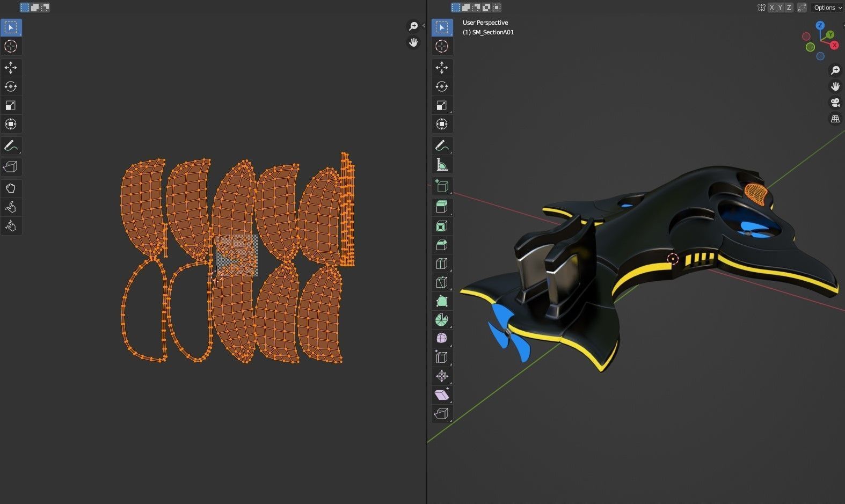
Task: Set 3D viewport selection mode to subtract
Action: pos(476,8)
